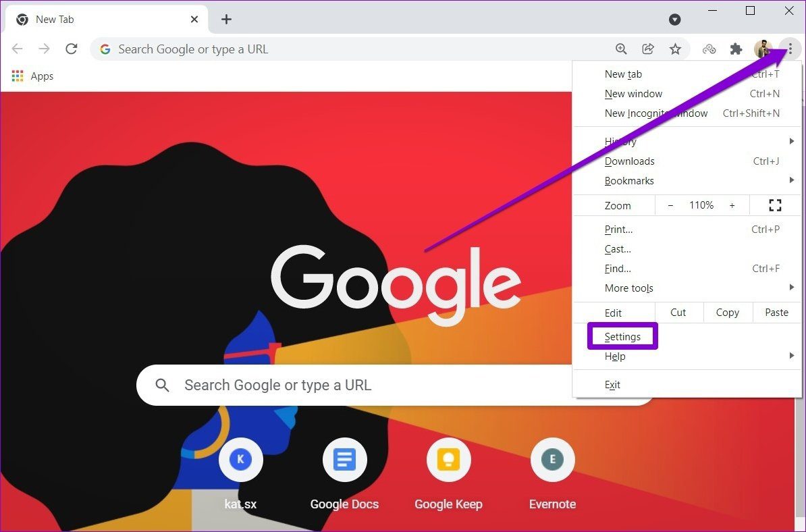The image size is (806, 532).
Task: Open the Extensions puzzle icon
Action: [736, 49]
